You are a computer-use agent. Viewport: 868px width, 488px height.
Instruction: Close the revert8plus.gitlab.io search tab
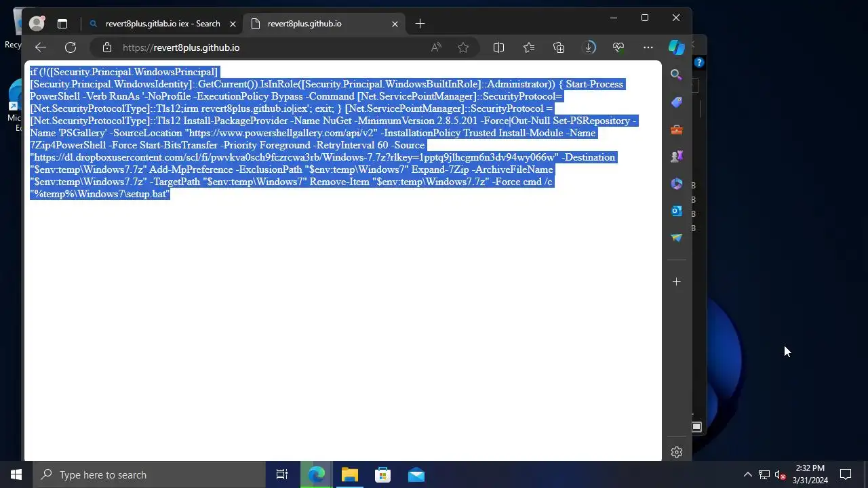tap(233, 24)
